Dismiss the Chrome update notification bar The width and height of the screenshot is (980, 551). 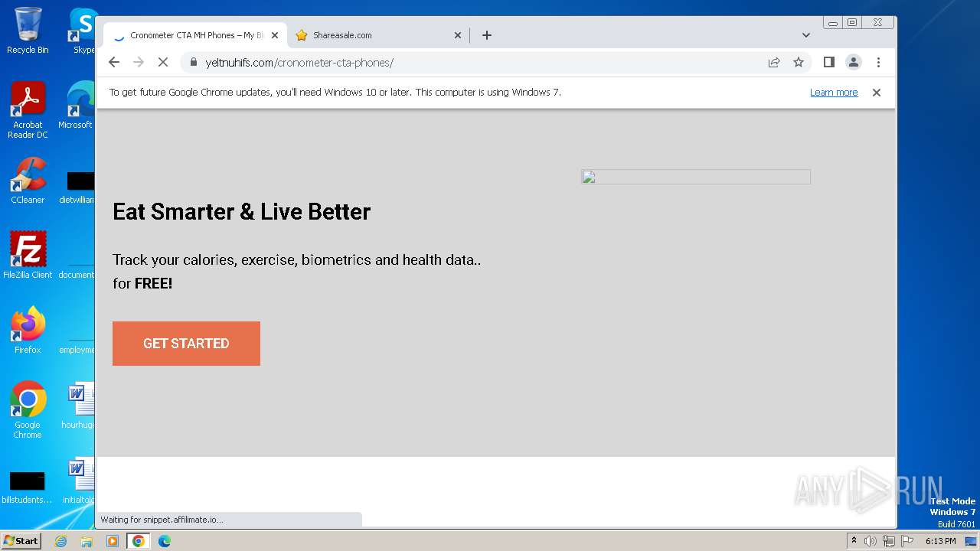(x=877, y=93)
